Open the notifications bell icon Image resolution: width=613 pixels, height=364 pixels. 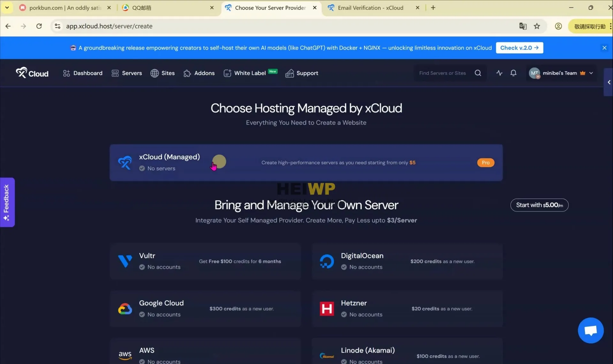[513, 73]
